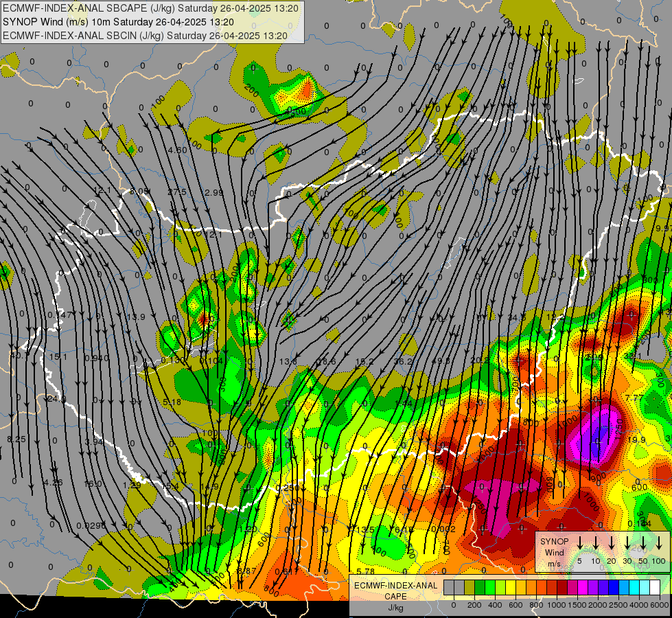Viewport: 672px width, 618px height.
Task: Click the 13.5 value on the map
Action: (x=365, y=530)
